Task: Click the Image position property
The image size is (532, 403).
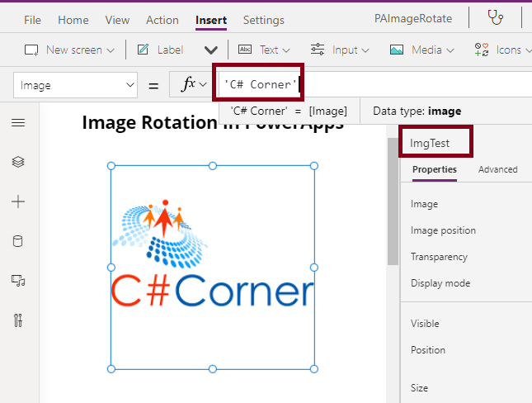Action: coord(443,230)
